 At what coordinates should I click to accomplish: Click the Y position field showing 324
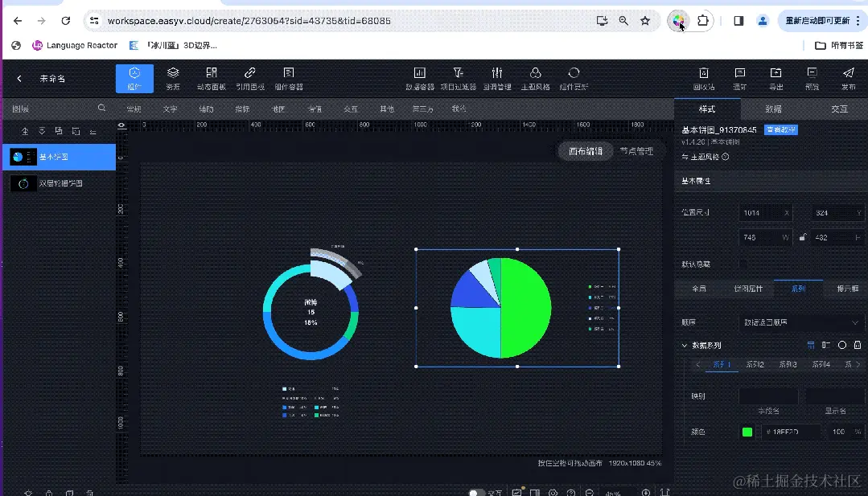pyautogui.click(x=837, y=213)
